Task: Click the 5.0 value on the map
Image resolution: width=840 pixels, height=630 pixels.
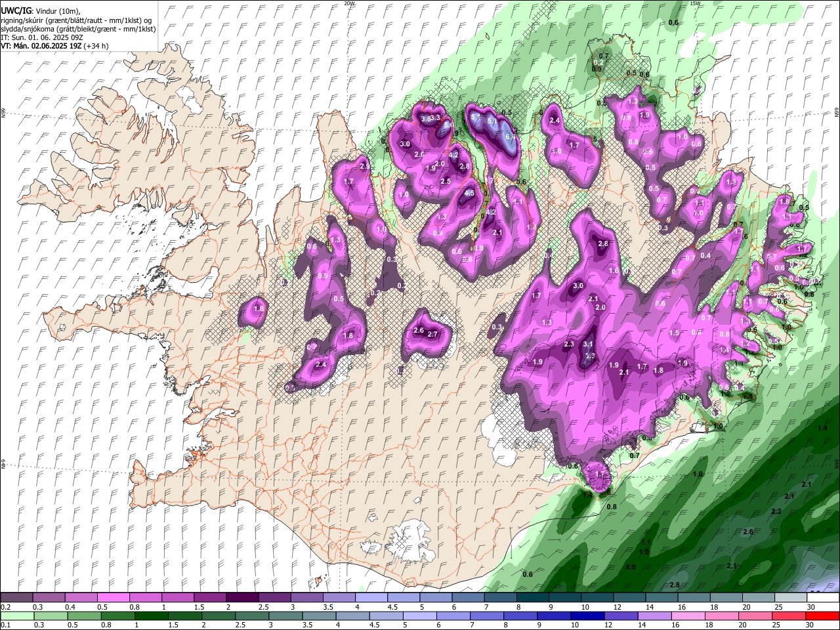Action: coord(449,125)
